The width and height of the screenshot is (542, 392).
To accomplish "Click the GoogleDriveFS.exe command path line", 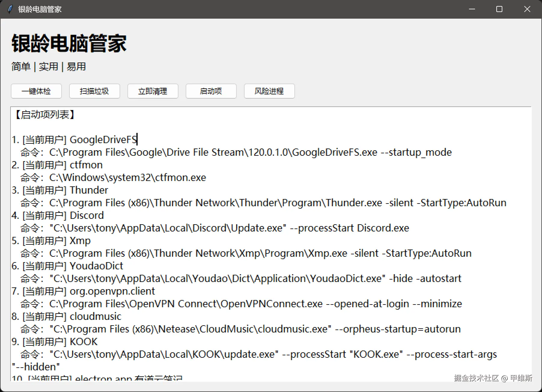I will click(x=236, y=152).
